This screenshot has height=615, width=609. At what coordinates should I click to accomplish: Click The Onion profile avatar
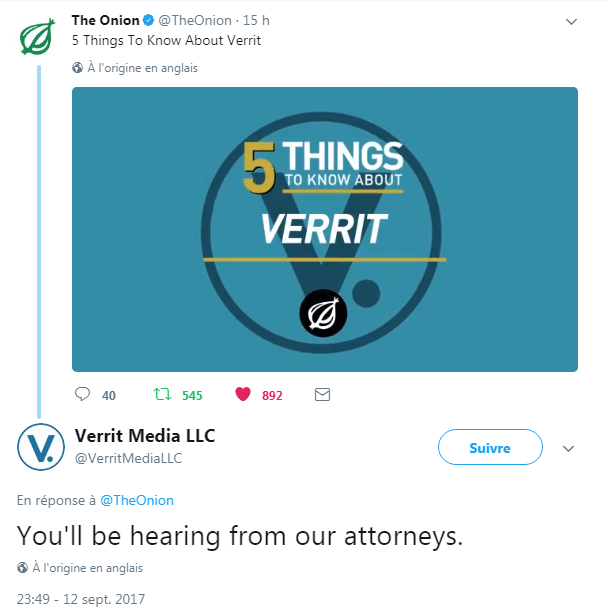coord(38,38)
